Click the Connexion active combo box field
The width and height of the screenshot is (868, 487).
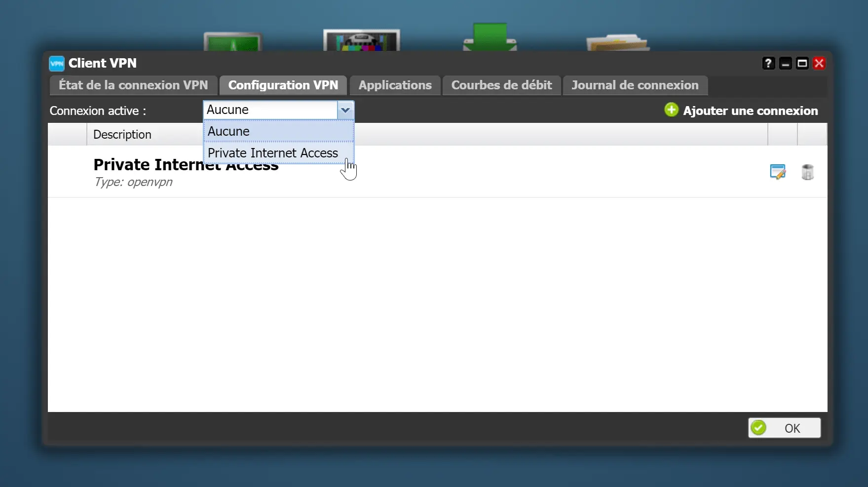pos(270,110)
